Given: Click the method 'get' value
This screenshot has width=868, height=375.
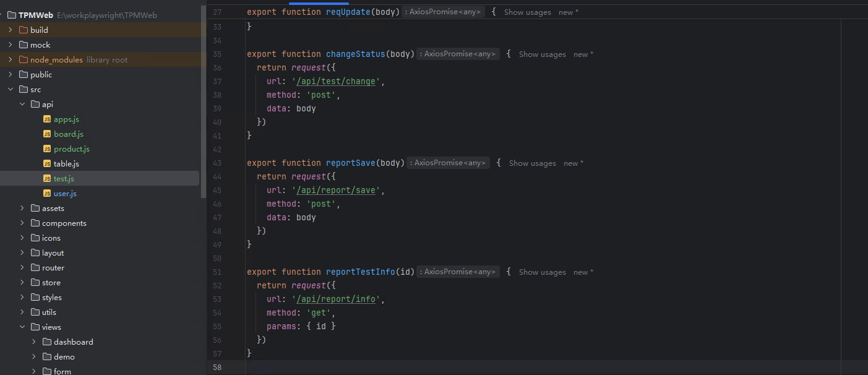Looking at the screenshot, I should (x=319, y=312).
